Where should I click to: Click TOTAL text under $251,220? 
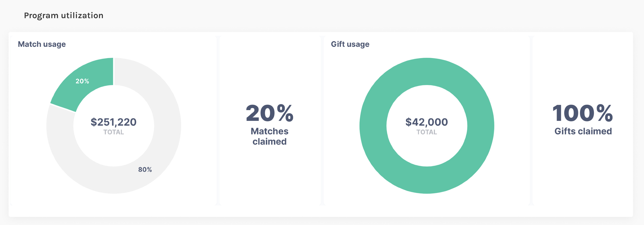(114, 132)
